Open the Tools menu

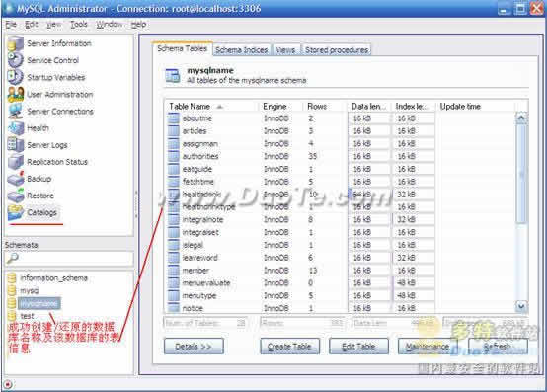79,25
